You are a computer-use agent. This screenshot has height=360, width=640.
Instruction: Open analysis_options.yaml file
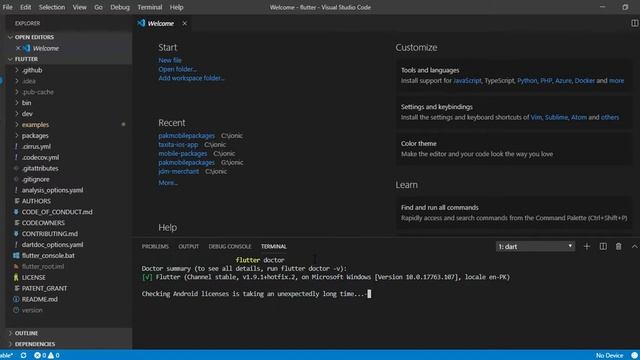(52, 190)
